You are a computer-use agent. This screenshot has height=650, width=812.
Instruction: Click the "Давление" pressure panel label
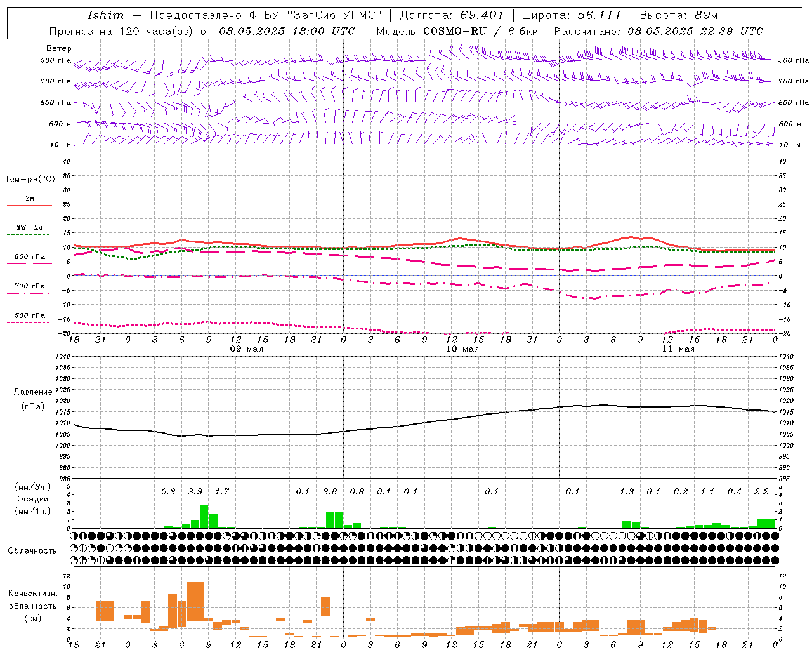(x=33, y=392)
